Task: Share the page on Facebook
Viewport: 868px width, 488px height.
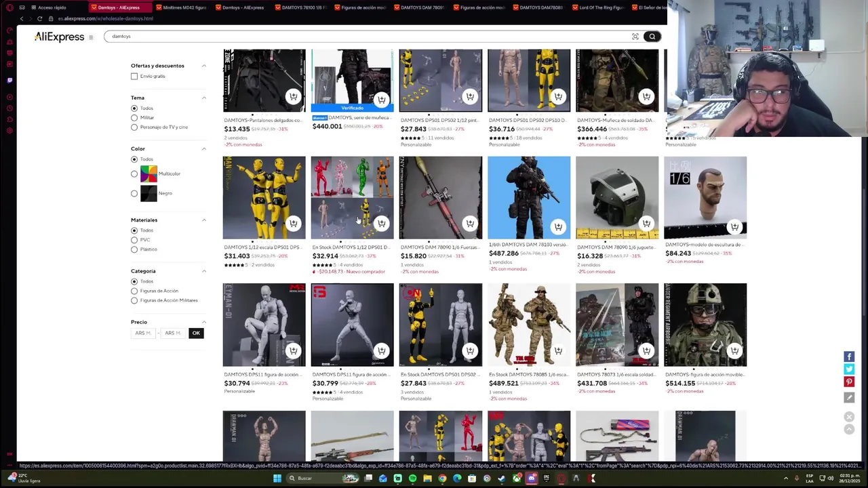Action: (849, 357)
